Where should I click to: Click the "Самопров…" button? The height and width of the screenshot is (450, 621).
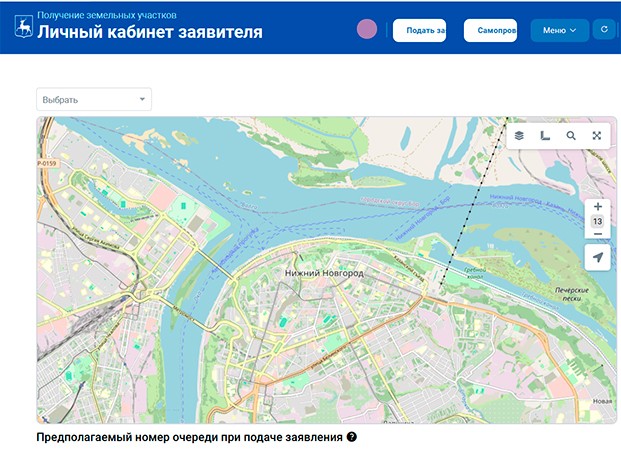490,31
